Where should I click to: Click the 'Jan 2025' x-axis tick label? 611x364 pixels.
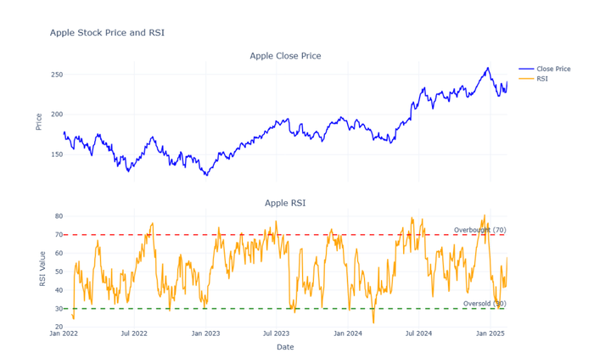click(490, 333)
